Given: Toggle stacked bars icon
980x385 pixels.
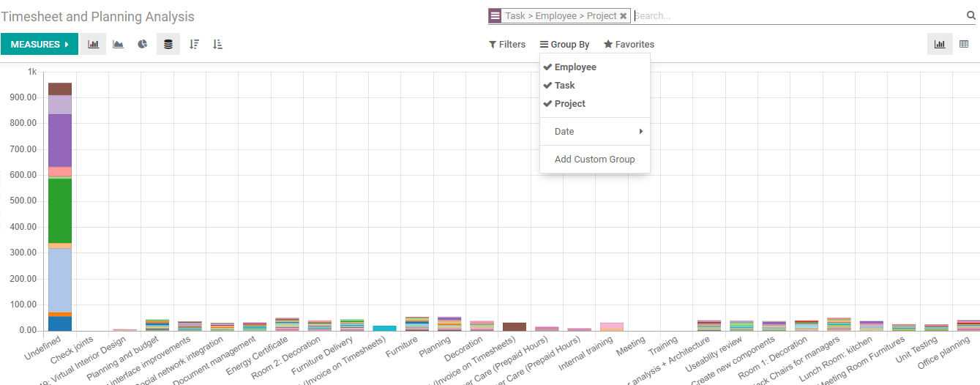Looking at the screenshot, I should 168,45.
